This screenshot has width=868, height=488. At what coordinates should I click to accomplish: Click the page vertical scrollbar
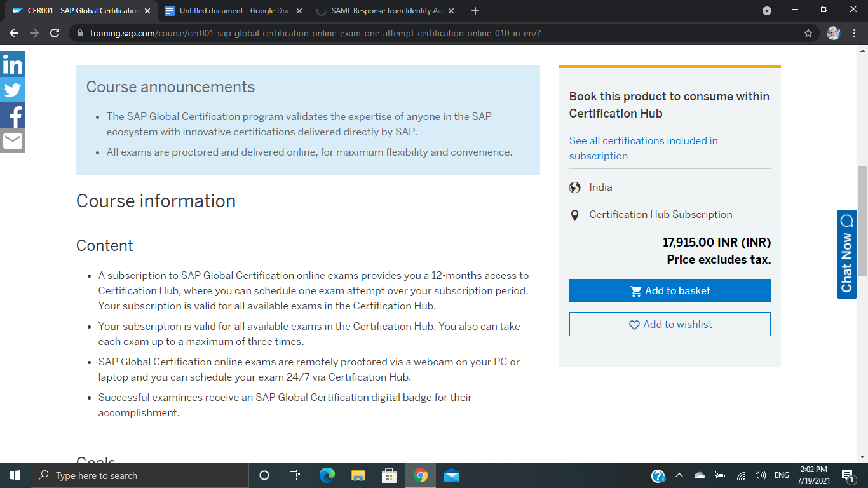[x=862, y=221]
